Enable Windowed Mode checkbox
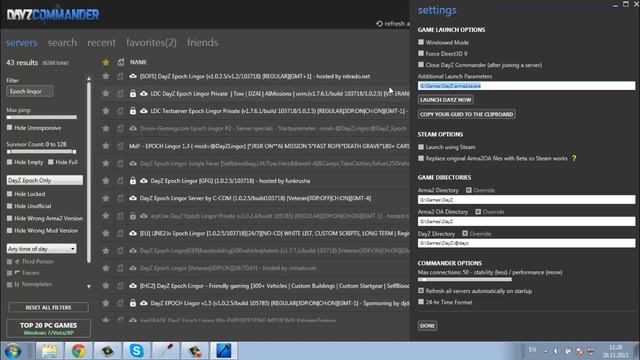Image resolution: width=640 pixels, height=360 pixels. [421, 42]
